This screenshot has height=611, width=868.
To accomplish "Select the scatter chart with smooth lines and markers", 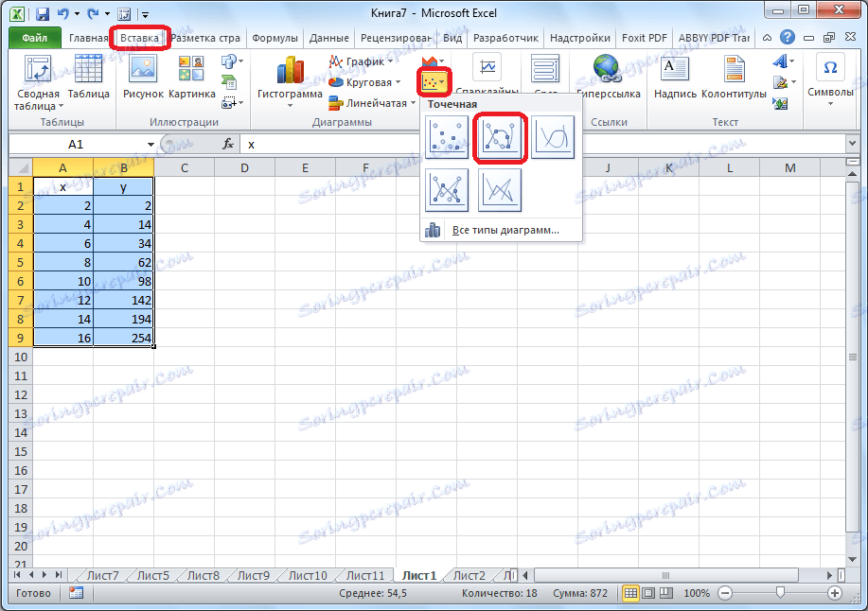I will [x=499, y=137].
